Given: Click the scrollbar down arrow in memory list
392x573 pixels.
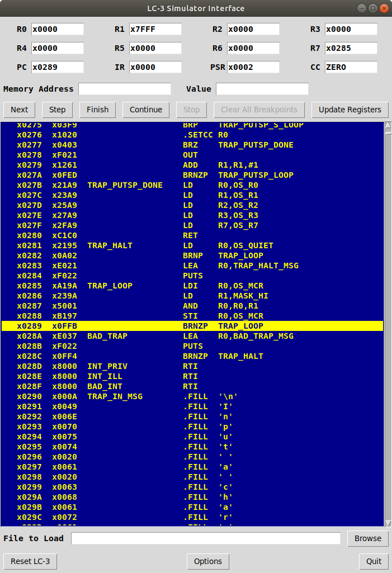Looking at the screenshot, I should click(388, 523).
